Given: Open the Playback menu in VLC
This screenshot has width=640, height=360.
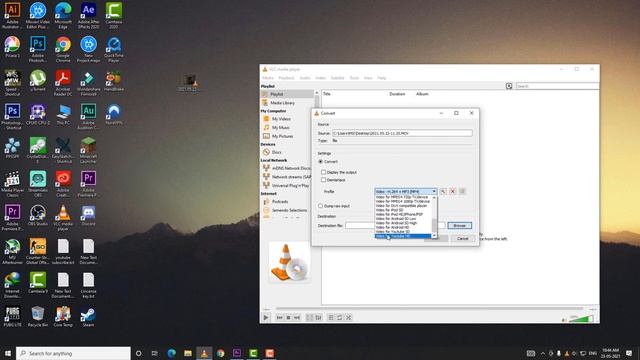Looking at the screenshot, I should coord(286,78).
